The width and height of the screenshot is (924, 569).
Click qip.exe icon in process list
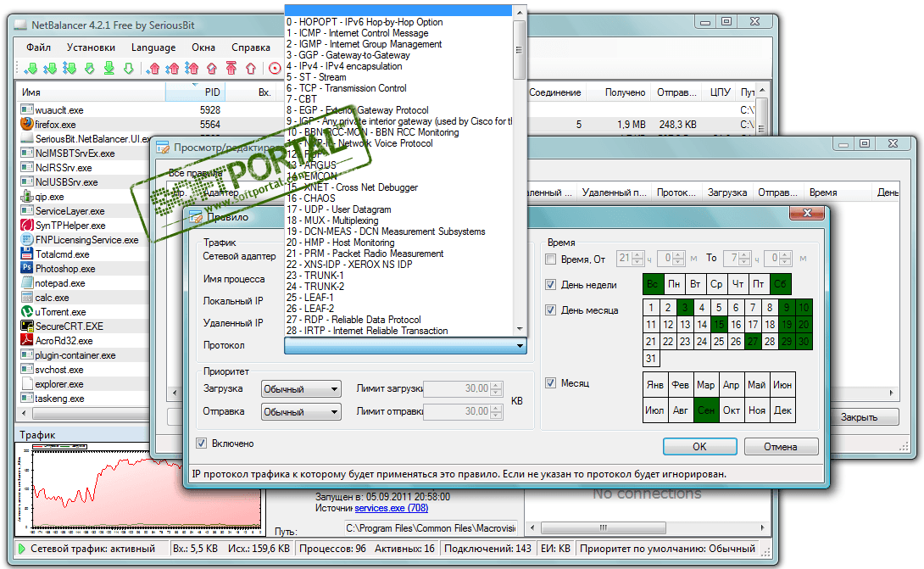pos(27,197)
